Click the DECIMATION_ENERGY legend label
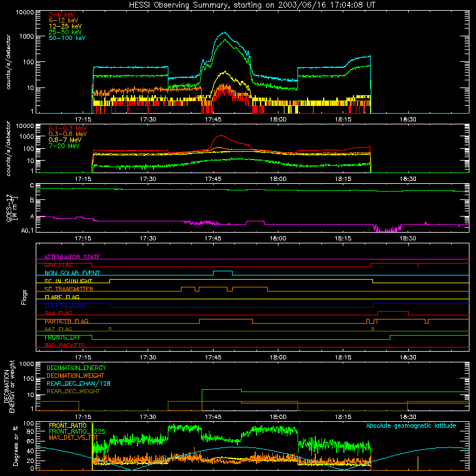Screen dimensions: 476x476 coord(76,368)
